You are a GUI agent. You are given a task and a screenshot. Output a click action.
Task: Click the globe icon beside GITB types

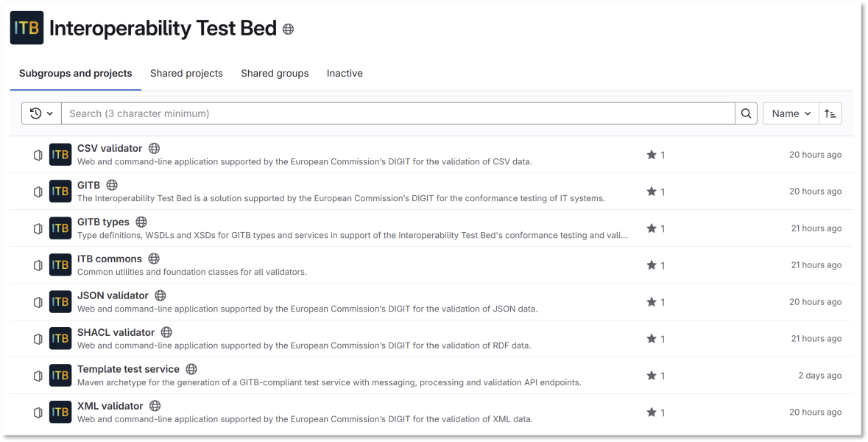[141, 222]
